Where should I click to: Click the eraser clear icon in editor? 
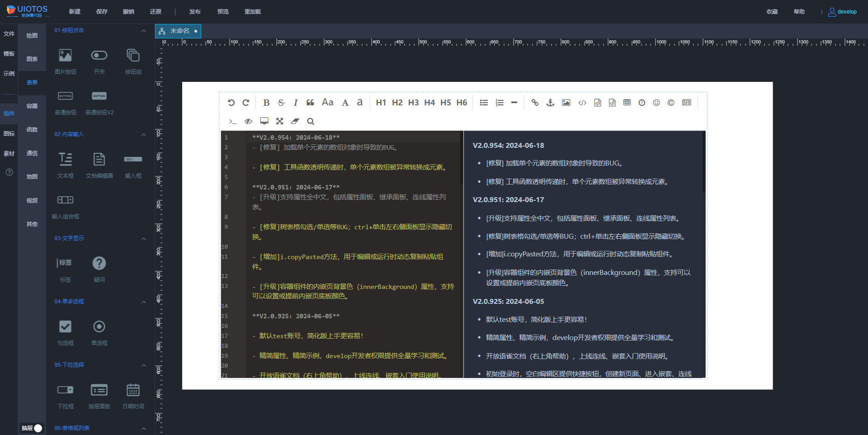click(x=295, y=121)
